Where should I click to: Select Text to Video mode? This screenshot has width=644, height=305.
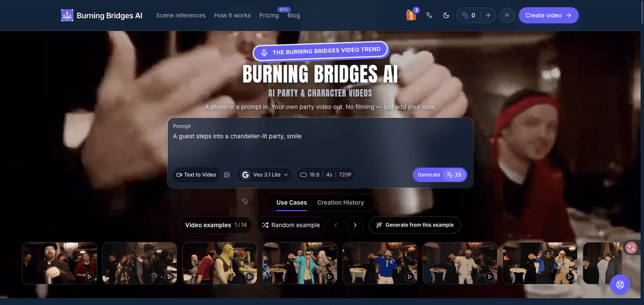click(x=196, y=175)
